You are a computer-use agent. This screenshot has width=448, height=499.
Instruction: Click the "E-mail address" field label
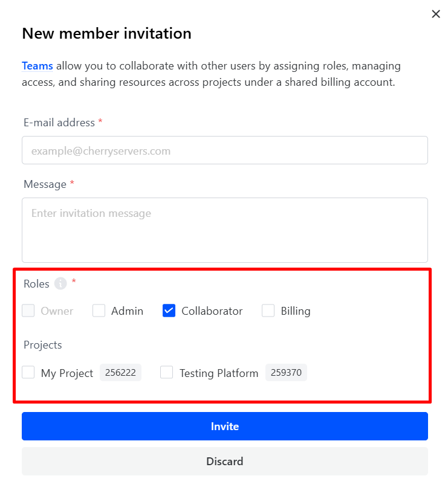coord(59,123)
